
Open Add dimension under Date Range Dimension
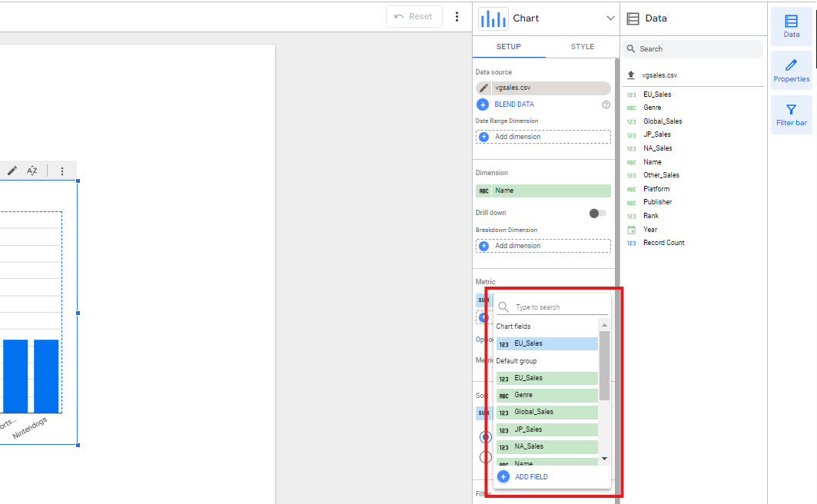click(x=543, y=137)
